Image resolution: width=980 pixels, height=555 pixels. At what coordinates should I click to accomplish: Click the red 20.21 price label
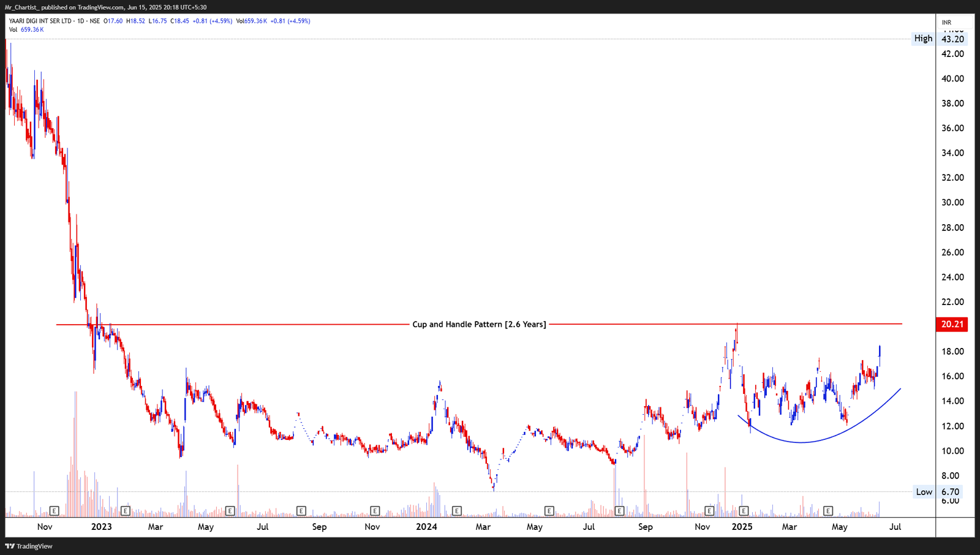(952, 325)
